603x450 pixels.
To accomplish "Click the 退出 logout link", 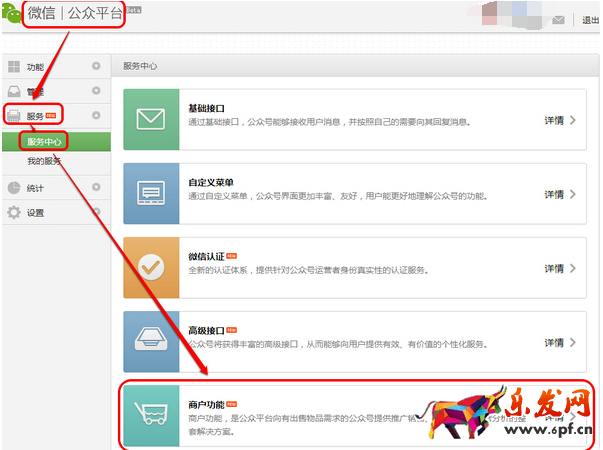I will 590,20.
